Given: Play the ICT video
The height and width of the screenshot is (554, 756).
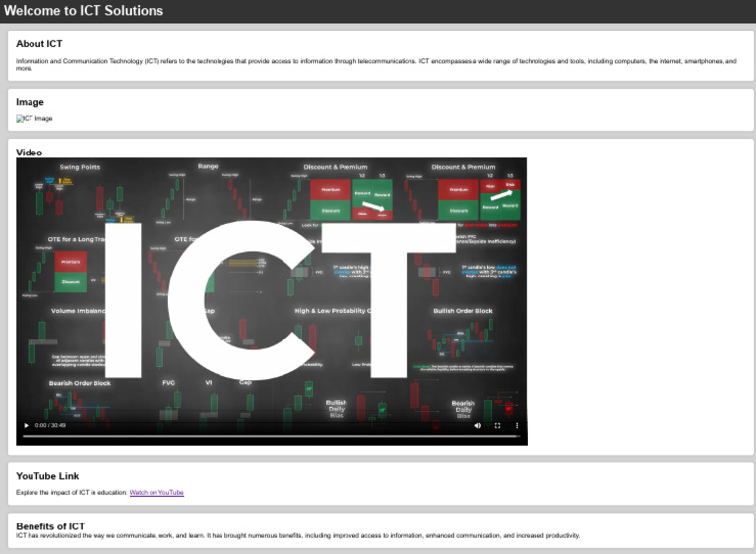Looking at the screenshot, I should pyautogui.click(x=26, y=425).
